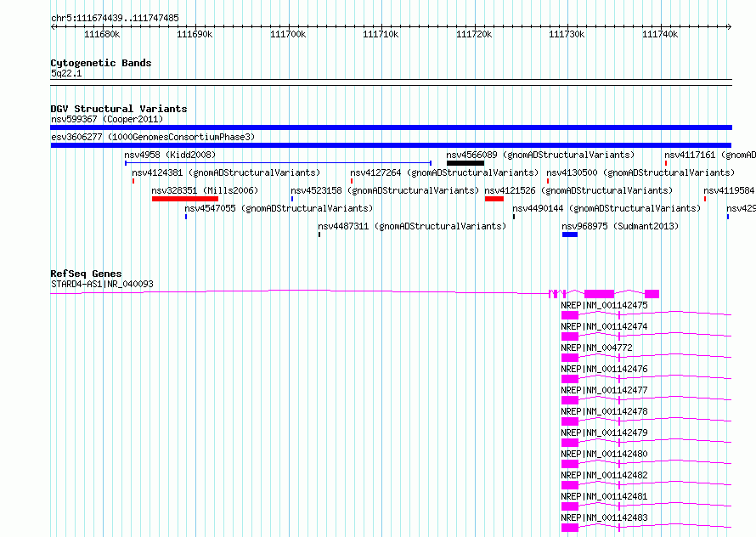
Task: Click the 111680k ruler label
Action: tap(102, 34)
